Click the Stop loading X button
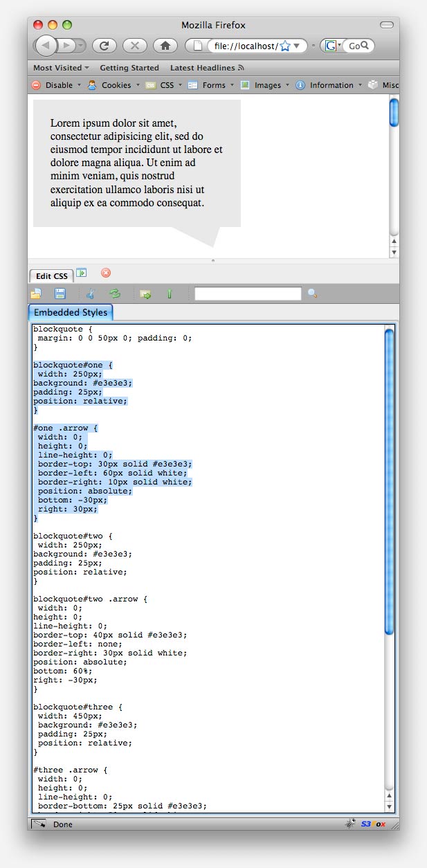This screenshot has width=427, height=868. [135, 46]
